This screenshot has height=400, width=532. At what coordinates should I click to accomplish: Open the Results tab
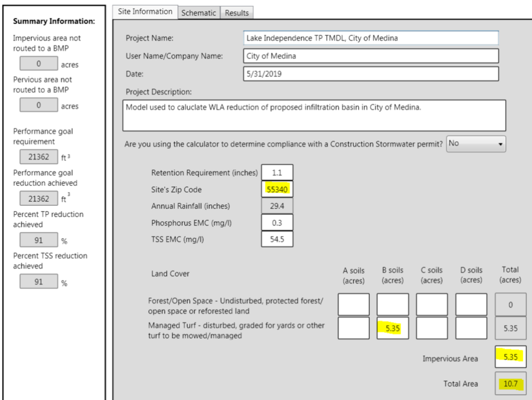pos(237,13)
